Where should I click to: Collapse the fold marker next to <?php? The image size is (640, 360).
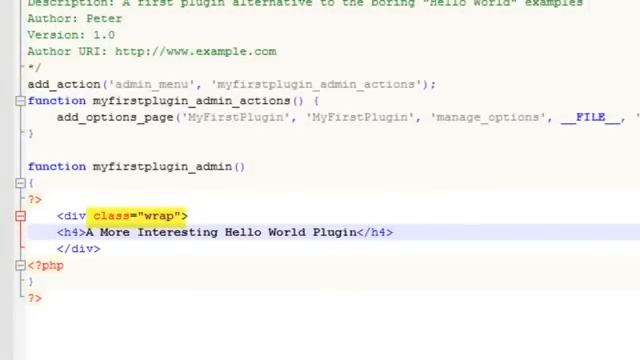point(20,266)
